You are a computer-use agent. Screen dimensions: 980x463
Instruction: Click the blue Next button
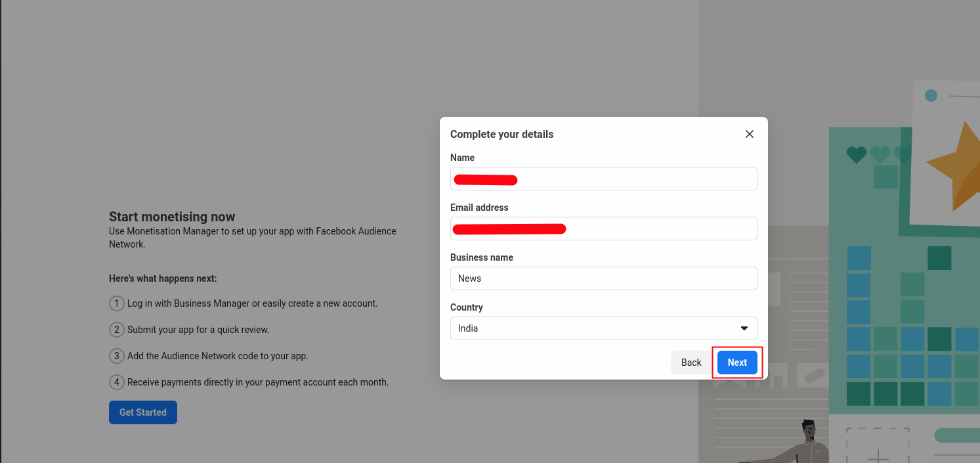[x=737, y=363]
